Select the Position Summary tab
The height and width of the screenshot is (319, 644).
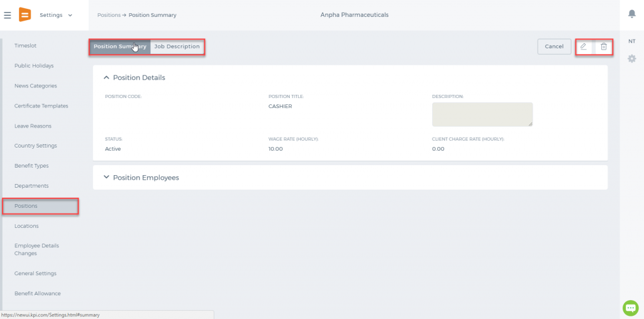point(120,46)
